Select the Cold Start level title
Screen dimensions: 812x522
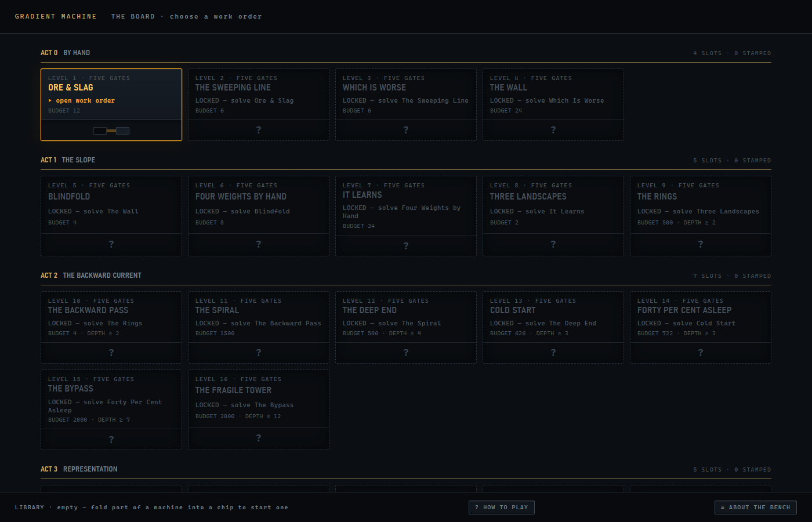coord(513,310)
